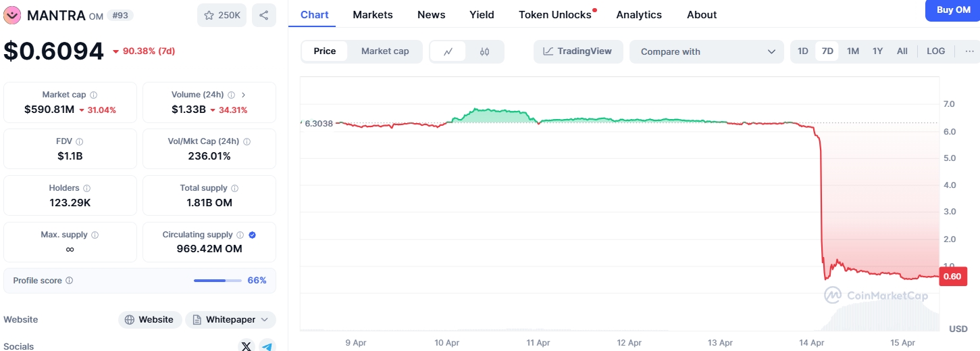The image size is (980, 351).
Task: Open the Telegram social icon
Action: 267,346
